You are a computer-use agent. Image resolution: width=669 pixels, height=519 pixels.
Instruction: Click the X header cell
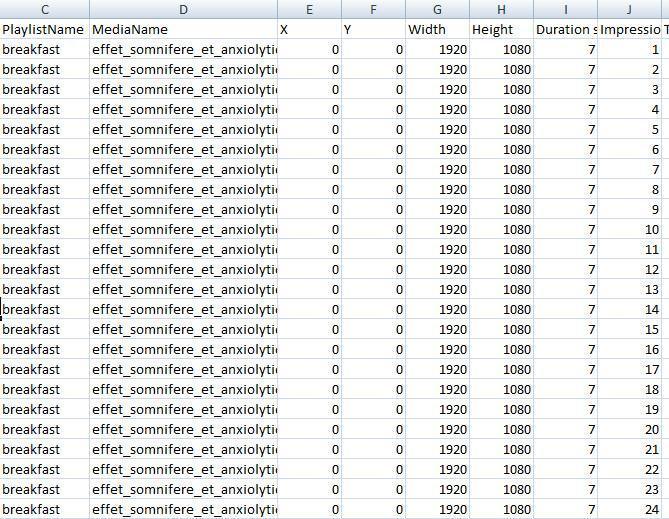[309, 29]
